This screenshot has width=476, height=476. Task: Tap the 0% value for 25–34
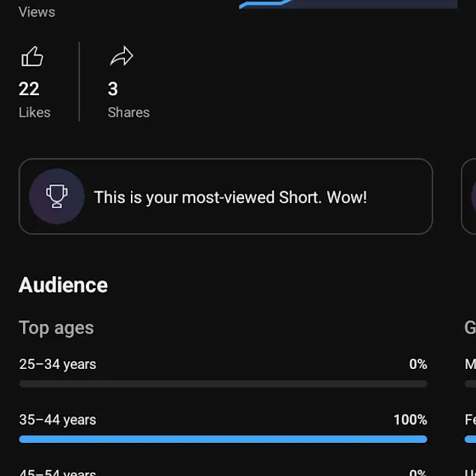[x=418, y=365]
